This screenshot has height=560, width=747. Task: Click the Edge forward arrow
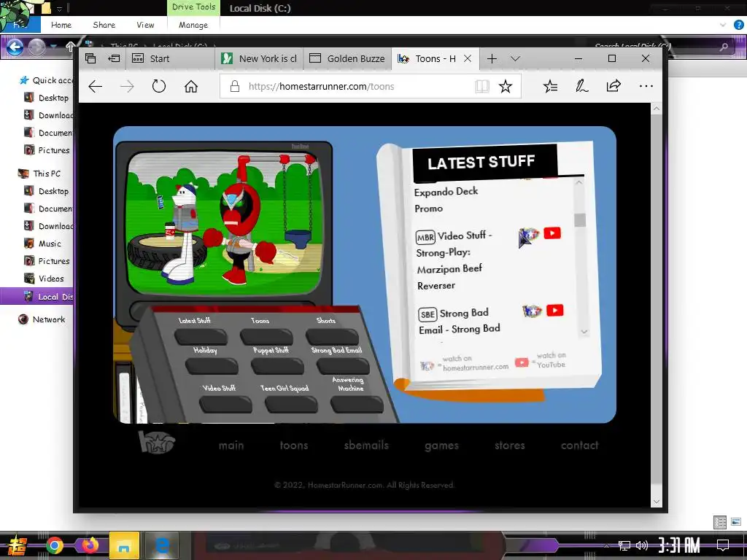click(x=127, y=86)
